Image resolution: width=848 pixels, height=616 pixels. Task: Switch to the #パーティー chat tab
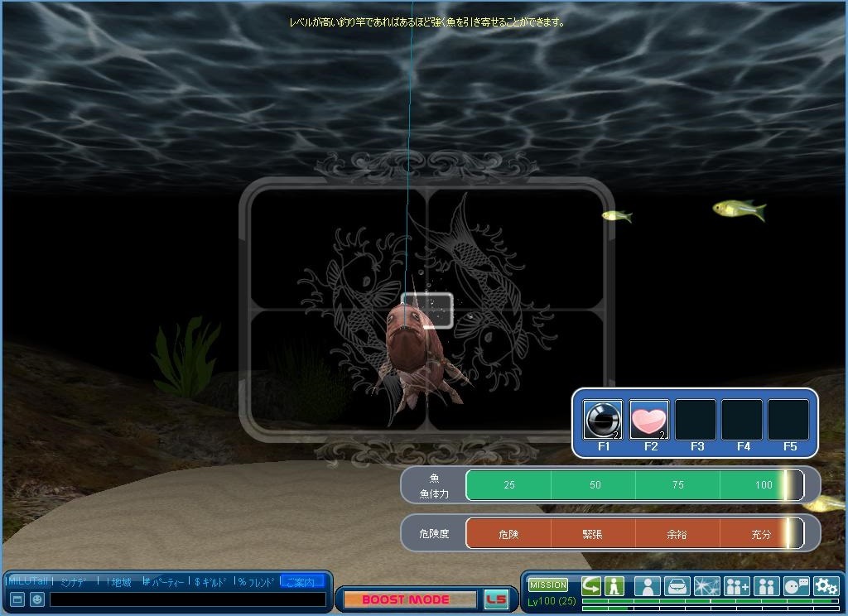(x=163, y=582)
